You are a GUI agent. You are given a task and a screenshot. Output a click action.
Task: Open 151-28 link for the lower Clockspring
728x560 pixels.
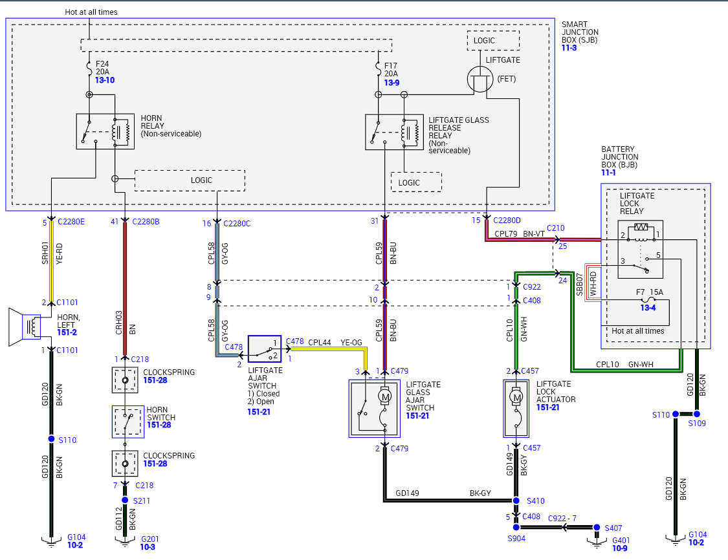[155, 464]
